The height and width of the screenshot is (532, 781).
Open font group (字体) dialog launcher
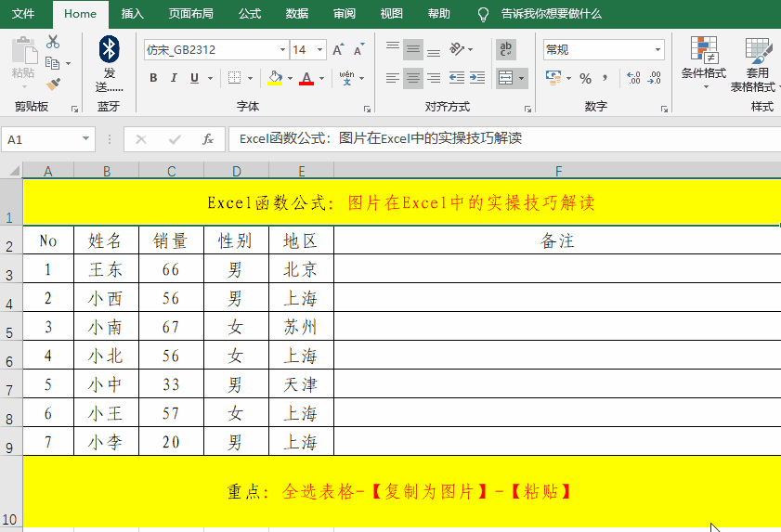pos(367,109)
